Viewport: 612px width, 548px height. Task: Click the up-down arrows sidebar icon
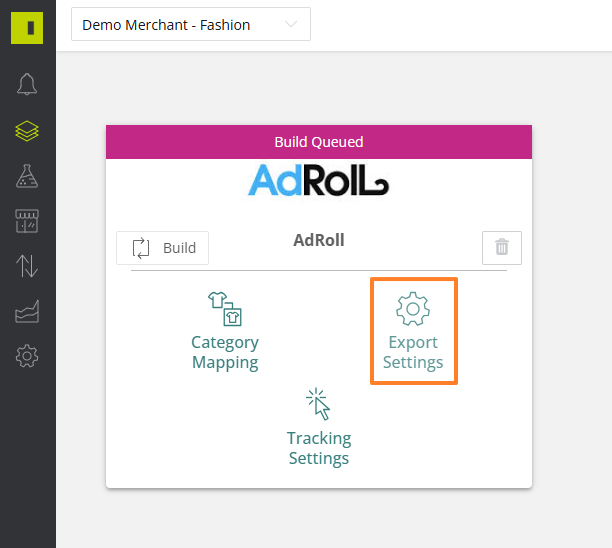click(27, 266)
